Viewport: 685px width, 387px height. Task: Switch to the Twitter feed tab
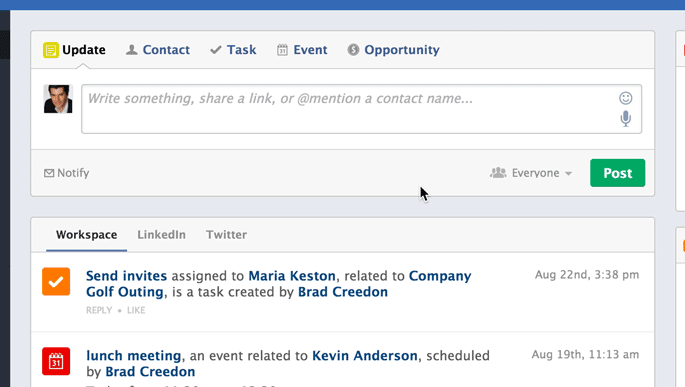click(226, 235)
